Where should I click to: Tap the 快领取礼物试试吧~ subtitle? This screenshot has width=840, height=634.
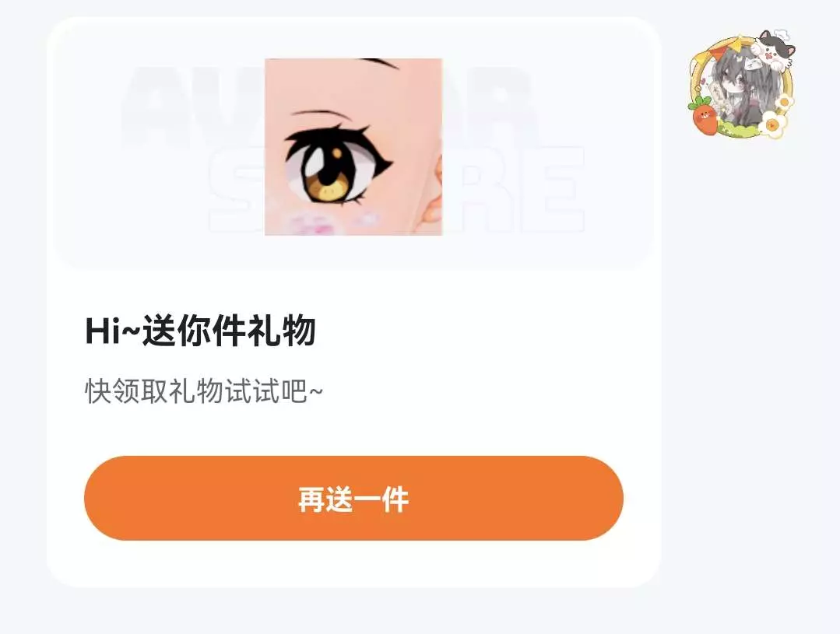[203, 391]
